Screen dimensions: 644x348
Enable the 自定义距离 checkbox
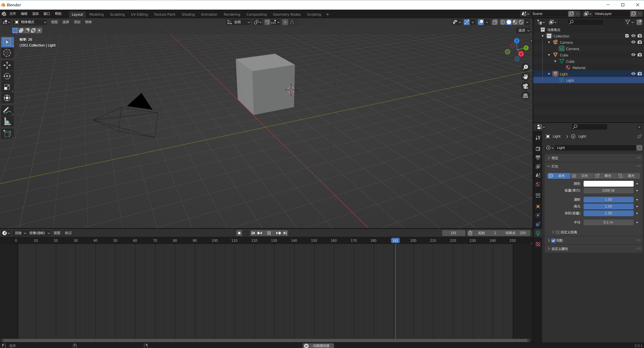(558, 232)
